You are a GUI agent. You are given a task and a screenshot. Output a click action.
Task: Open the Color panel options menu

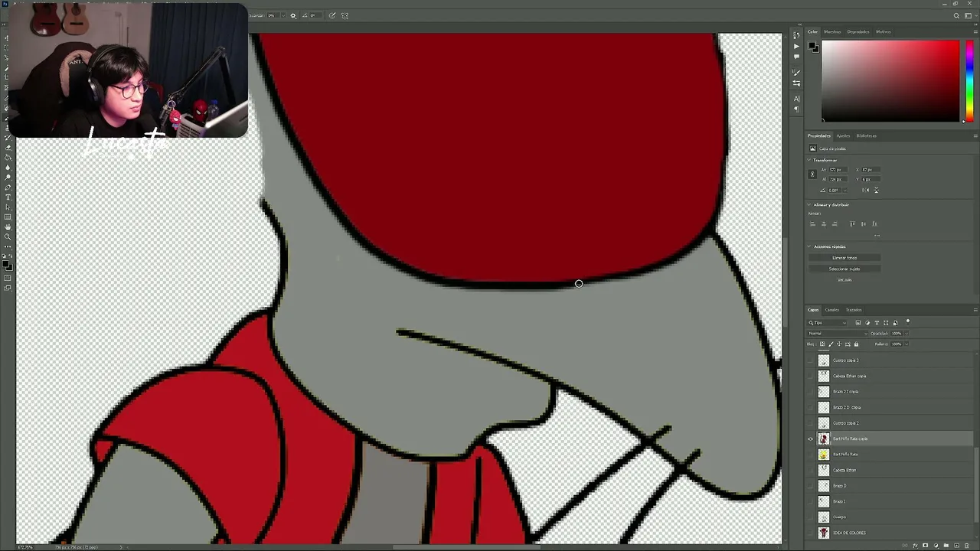tap(975, 32)
